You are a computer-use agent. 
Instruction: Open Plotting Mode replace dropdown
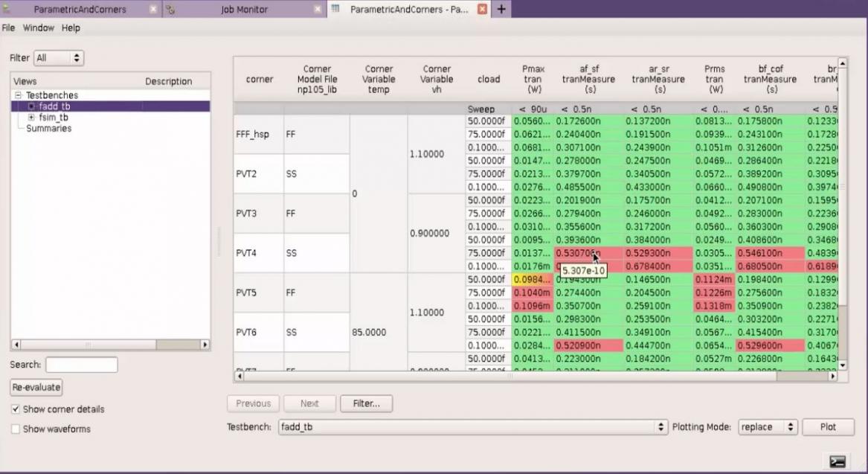pos(768,427)
